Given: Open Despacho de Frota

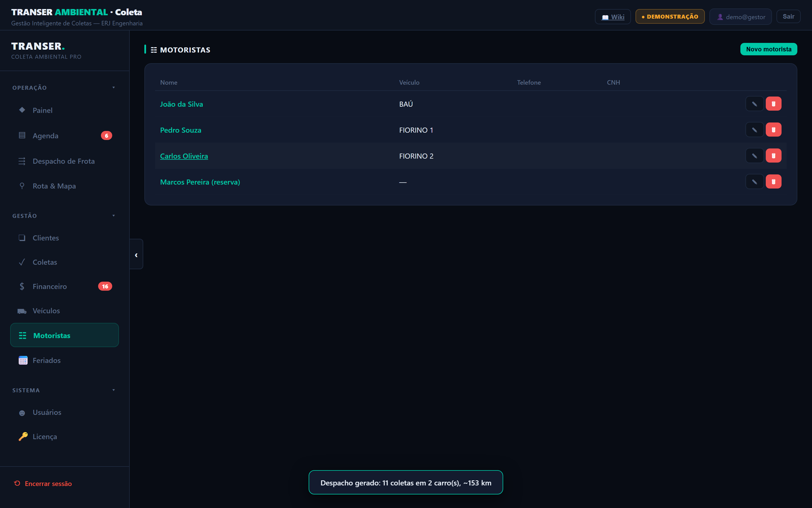Looking at the screenshot, I should [64, 161].
